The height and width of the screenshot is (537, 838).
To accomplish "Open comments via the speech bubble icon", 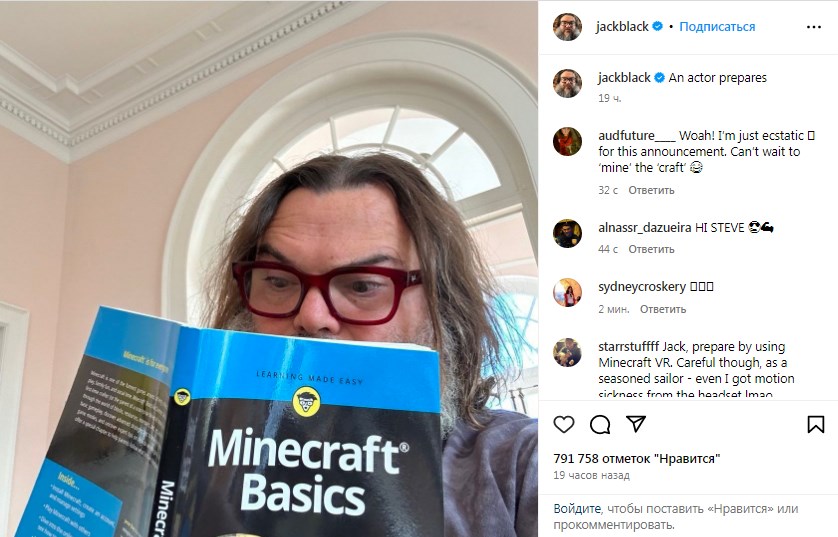I will (x=600, y=425).
